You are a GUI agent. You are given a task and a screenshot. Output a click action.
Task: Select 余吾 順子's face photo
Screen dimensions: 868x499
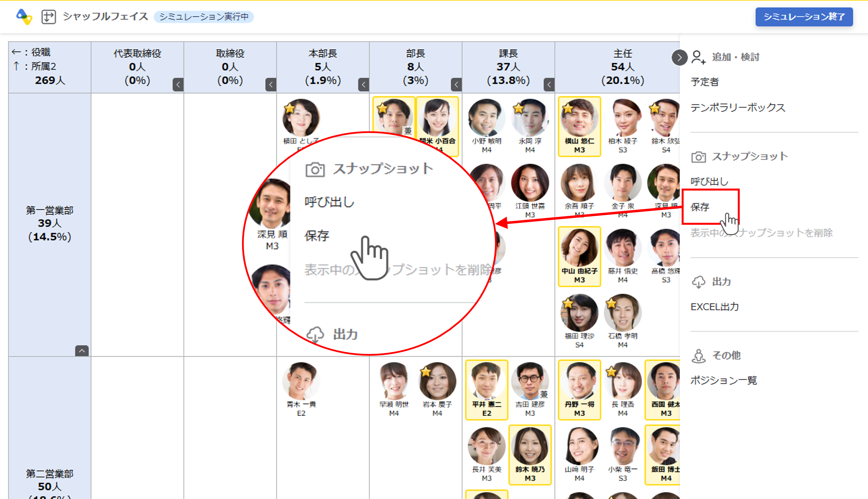(x=579, y=183)
